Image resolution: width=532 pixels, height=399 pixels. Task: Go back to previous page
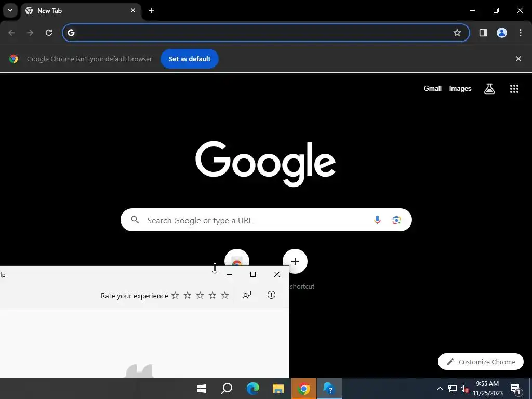(x=11, y=33)
